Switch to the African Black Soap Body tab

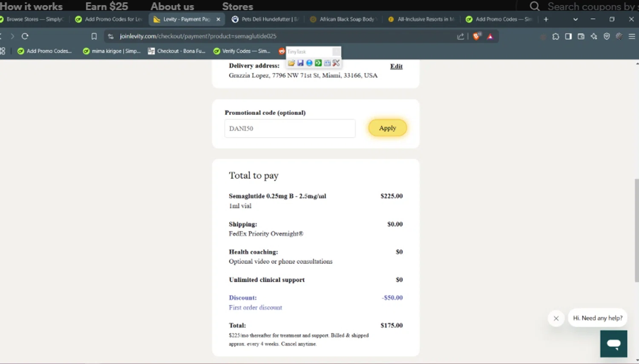[x=344, y=19]
